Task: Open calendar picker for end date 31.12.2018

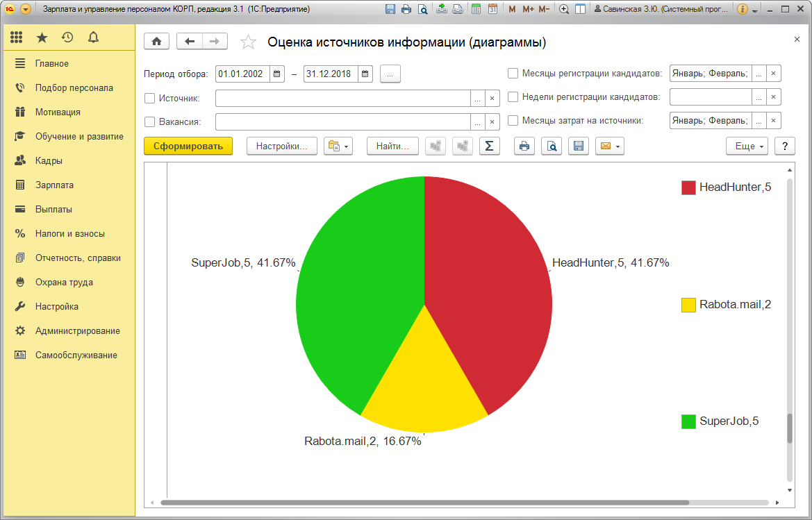Action: 365,74
